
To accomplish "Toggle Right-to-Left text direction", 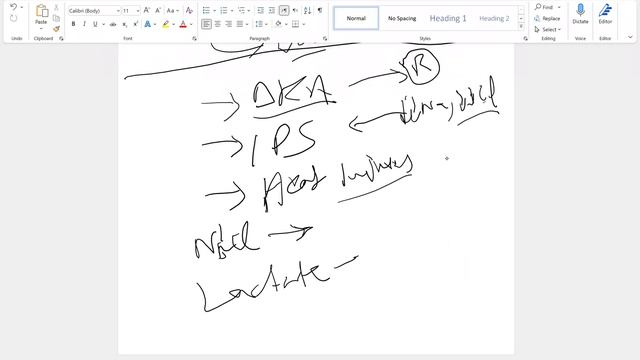I will [x=296, y=11].
